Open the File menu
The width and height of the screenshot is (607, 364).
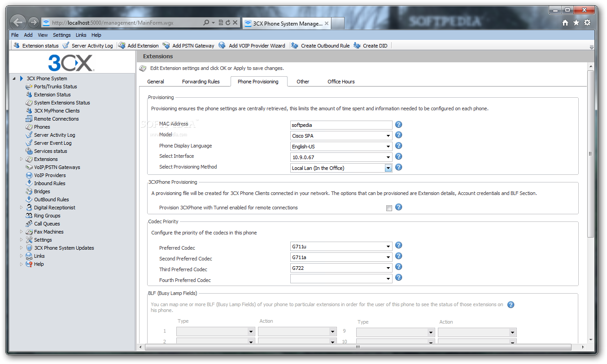tap(15, 35)
